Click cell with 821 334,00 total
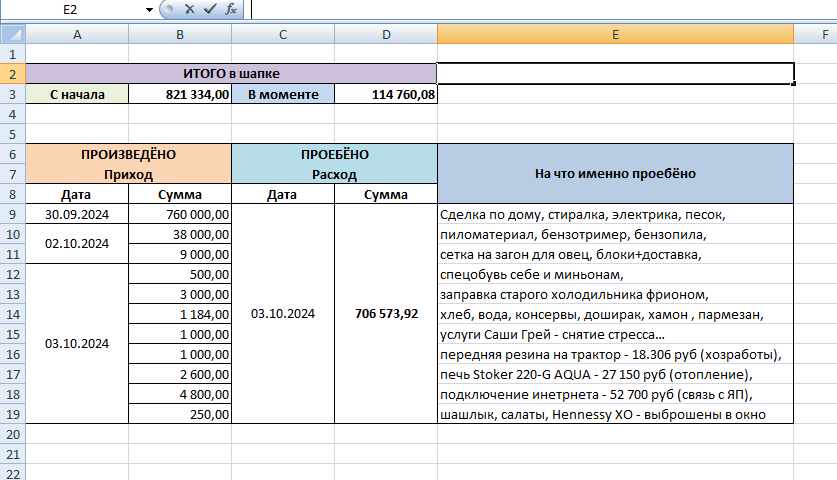 tap(180, 94)
